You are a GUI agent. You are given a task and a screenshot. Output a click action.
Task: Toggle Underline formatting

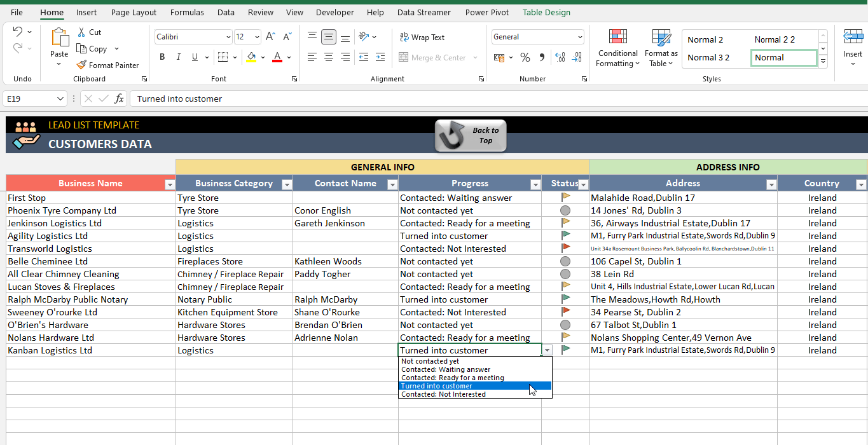point(194,57)
